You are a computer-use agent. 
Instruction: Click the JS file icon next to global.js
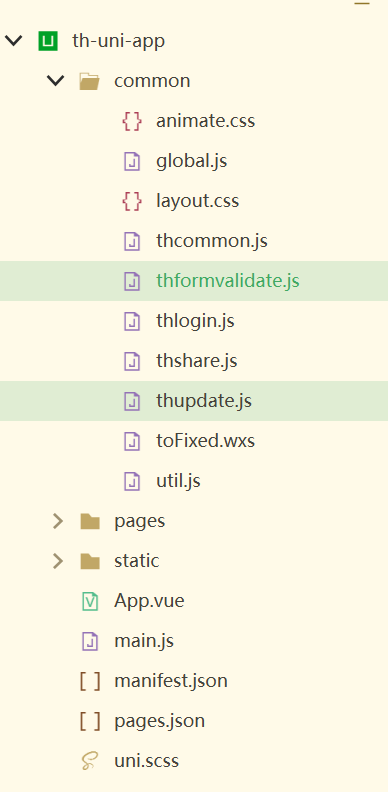click(132, 161)
